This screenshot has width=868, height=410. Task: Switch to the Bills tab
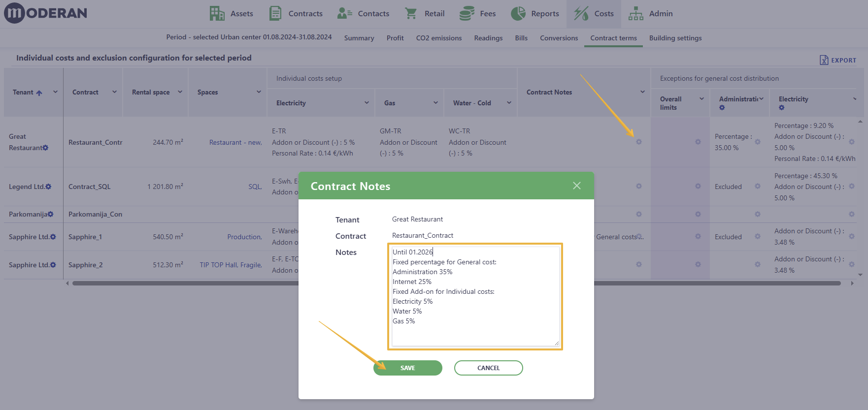pos(521,38)
